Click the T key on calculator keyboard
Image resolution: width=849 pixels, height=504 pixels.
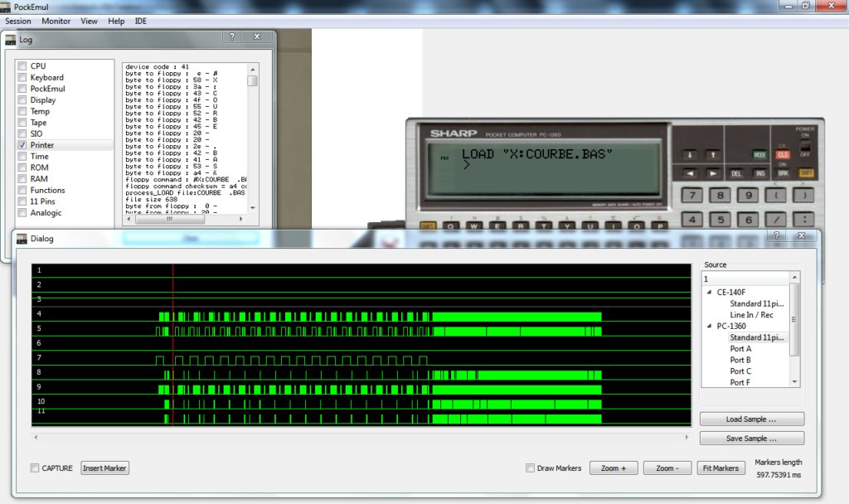544,226
